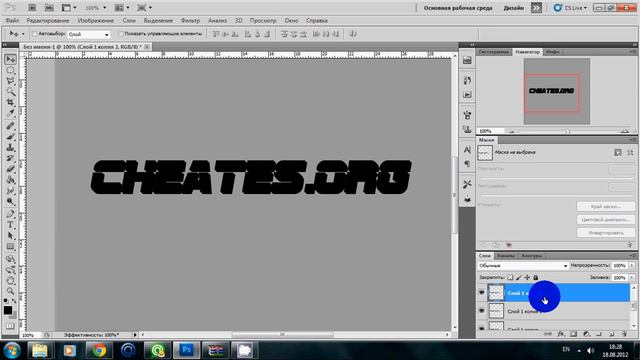Select the Brush tool
Viewport: 640px width, 360px height.
coord(10,136)
